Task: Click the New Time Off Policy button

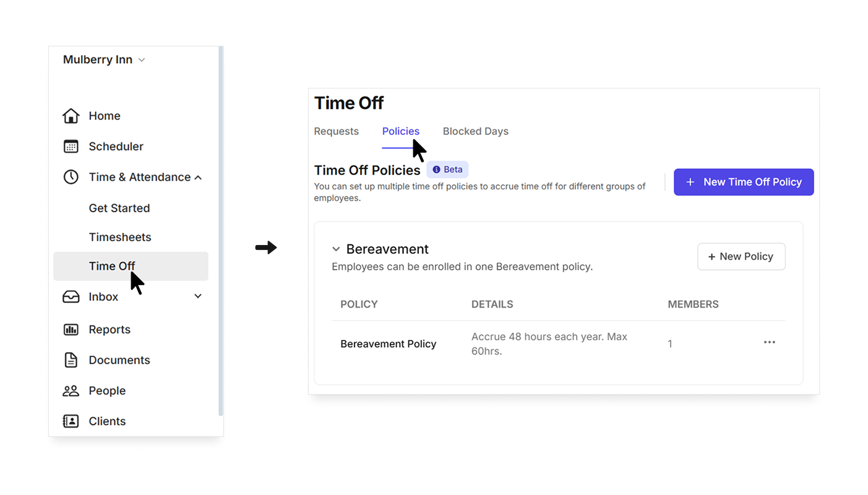Action: point(744,182)
